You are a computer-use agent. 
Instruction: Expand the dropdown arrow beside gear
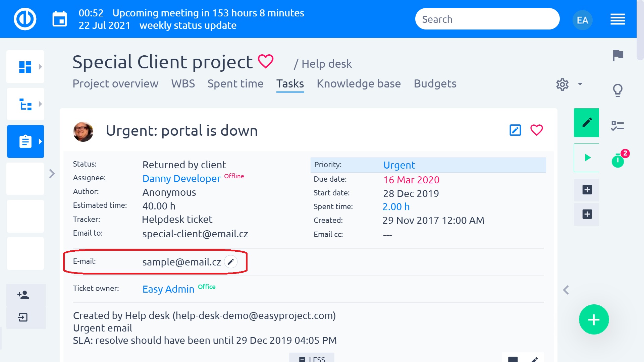(x=580, y=84)
